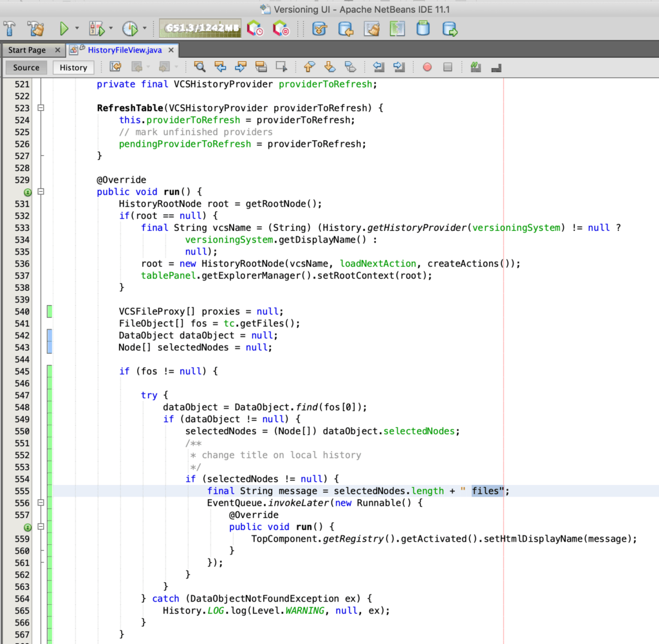Open the Profile Project dropdown arrow

(x=145, y=28)
